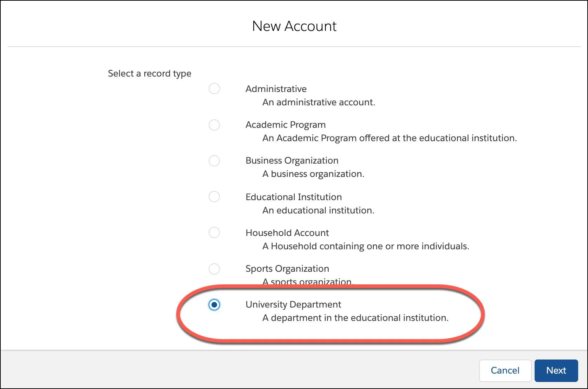Click the Household Account label text
The width and height of the screenshot is (588, 389).
[287, 232]
